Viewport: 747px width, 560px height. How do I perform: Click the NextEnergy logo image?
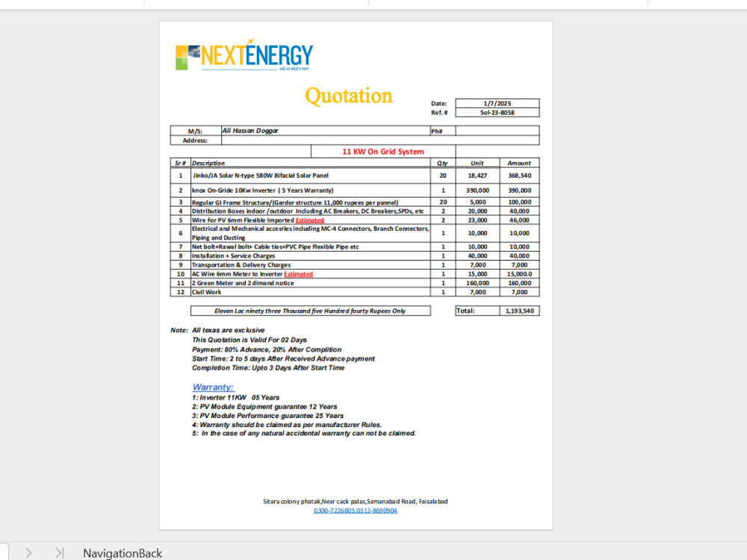click(x=244, y=55)
